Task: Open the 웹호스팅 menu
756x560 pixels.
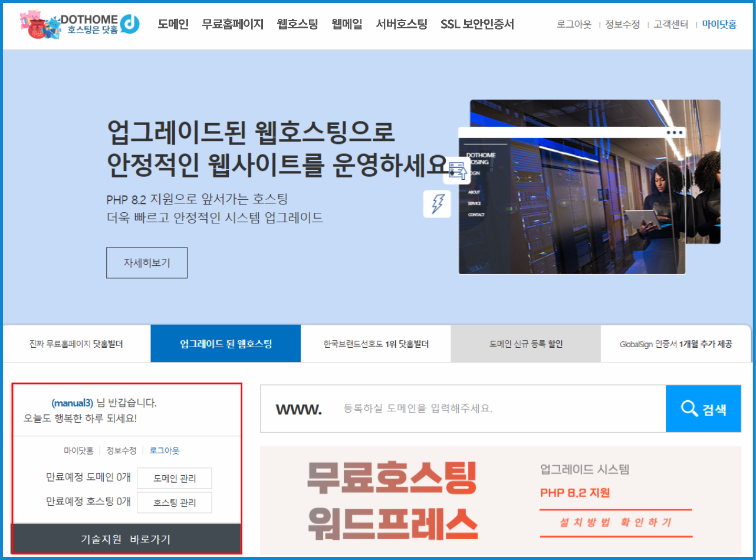Action: coord(297,24)
